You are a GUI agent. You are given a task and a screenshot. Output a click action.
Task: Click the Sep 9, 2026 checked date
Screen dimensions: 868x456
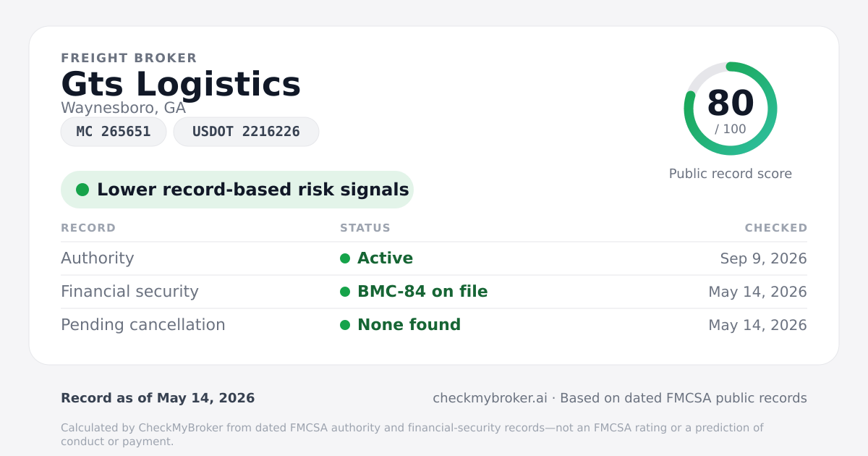[x=764, y=258]
